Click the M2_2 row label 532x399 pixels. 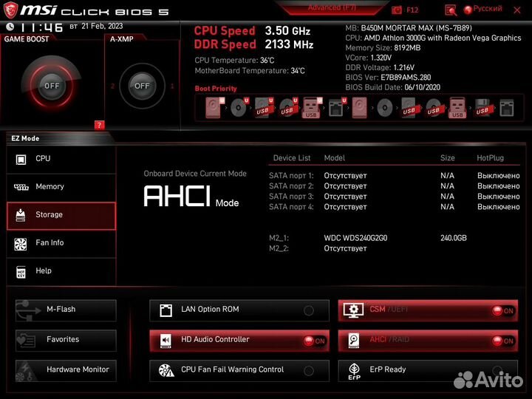pos(279,249)
